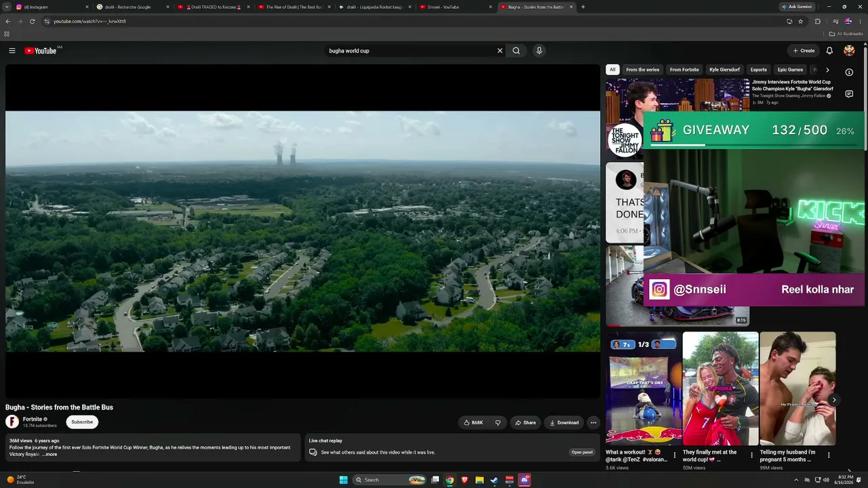
Task: Select the 'Kyle Giersdorf' chip
Action: click(x=724, y=70)
